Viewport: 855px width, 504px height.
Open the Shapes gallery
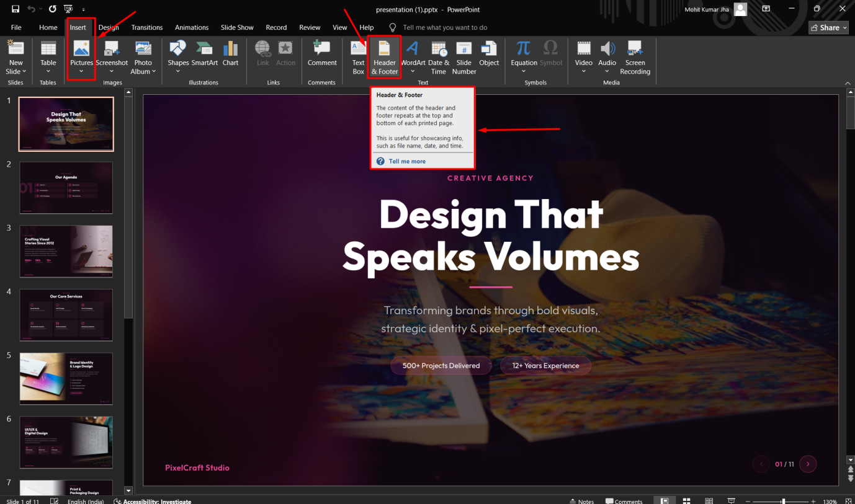[178, 57]
